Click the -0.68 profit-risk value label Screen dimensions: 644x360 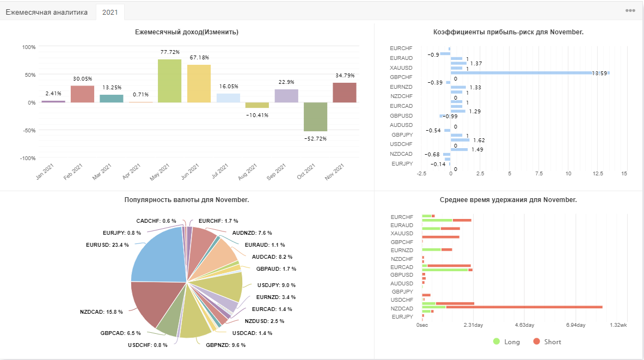click(433, 155)
